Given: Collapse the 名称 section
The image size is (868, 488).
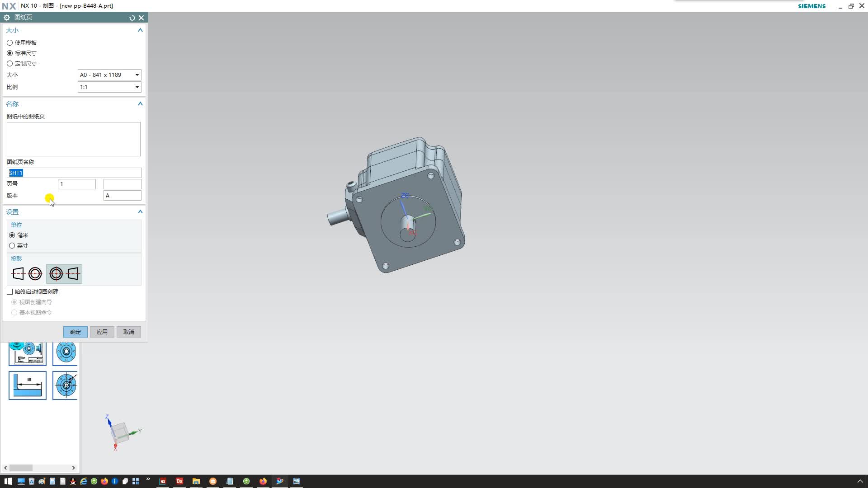Looking at the screenshot, I should [140, 104].
